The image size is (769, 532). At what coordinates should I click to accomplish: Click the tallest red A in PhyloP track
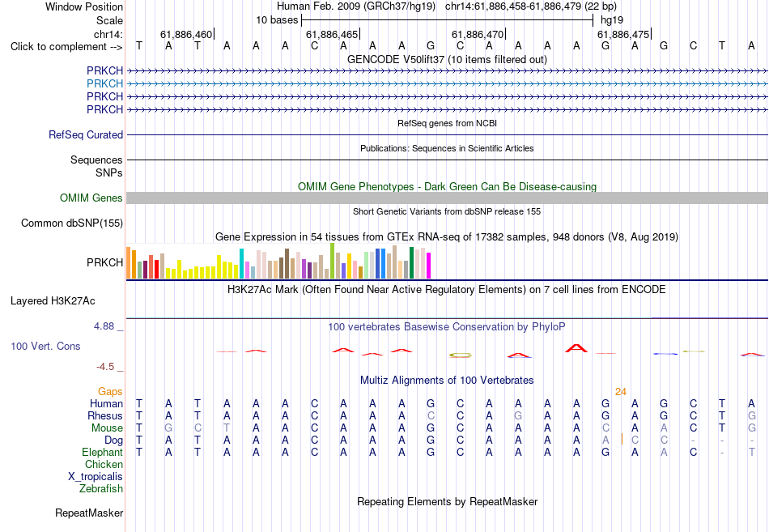point(576,348)
